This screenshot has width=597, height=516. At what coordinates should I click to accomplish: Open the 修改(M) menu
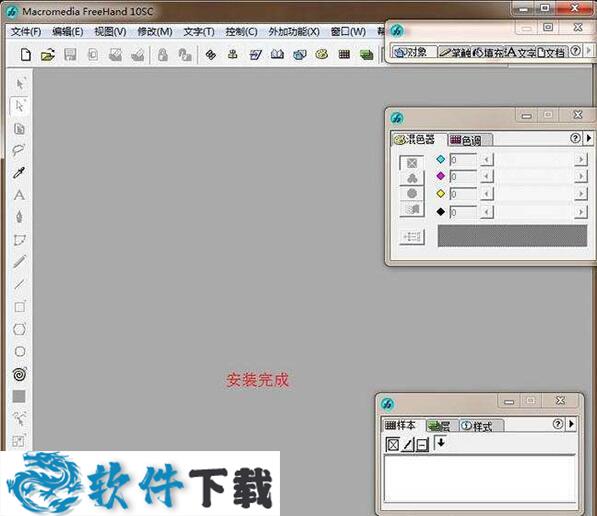pos(155,32)
